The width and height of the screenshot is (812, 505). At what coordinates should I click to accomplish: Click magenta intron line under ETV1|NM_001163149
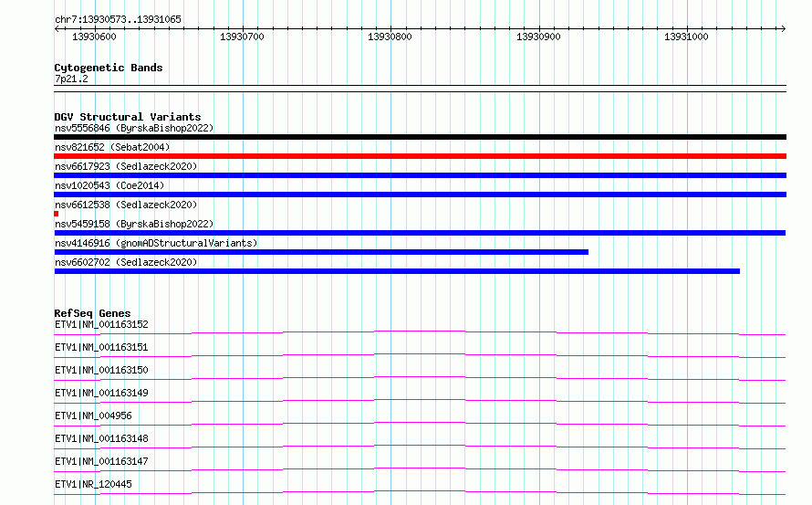[x=420, y=400]
